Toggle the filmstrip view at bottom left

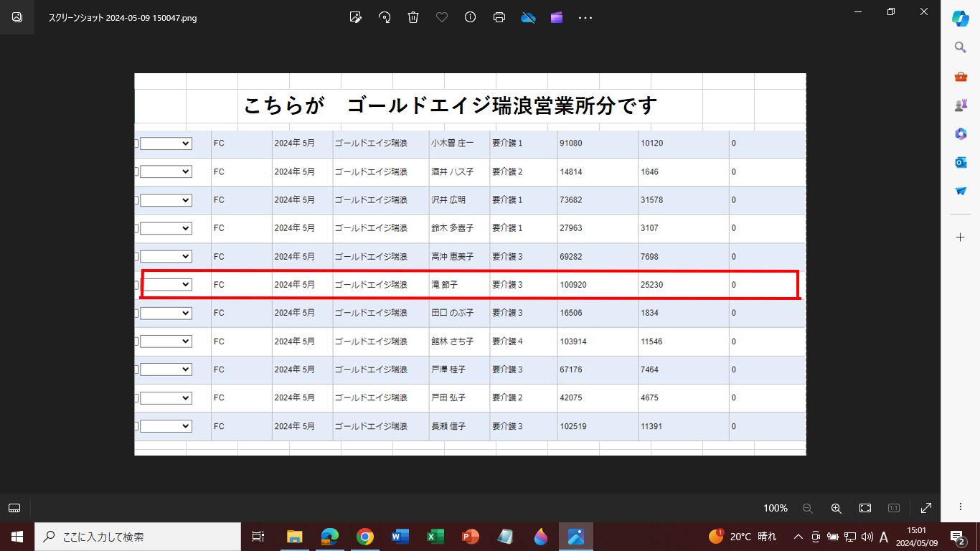pos(15,508)
